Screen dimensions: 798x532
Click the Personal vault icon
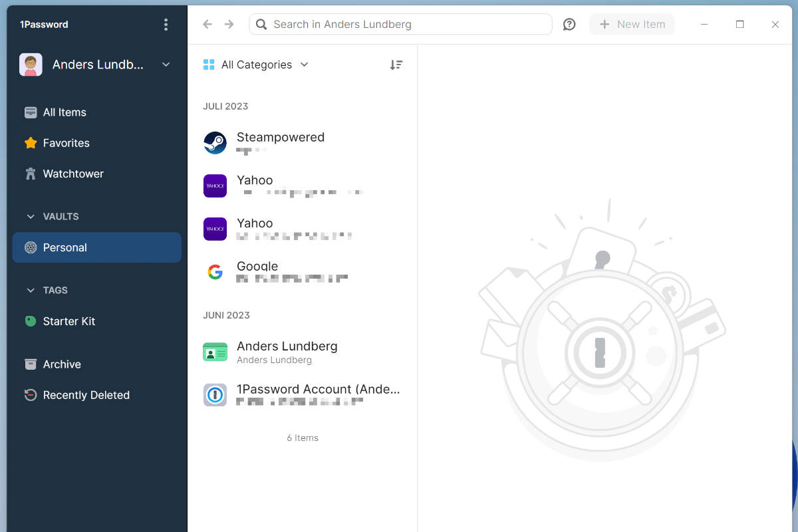(31, 247)
